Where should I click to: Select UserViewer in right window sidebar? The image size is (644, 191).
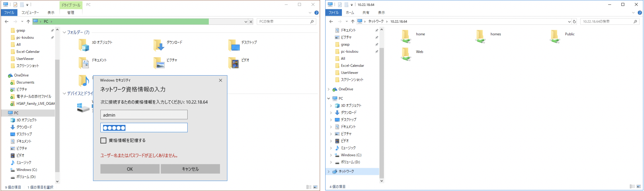pos(349,73)
